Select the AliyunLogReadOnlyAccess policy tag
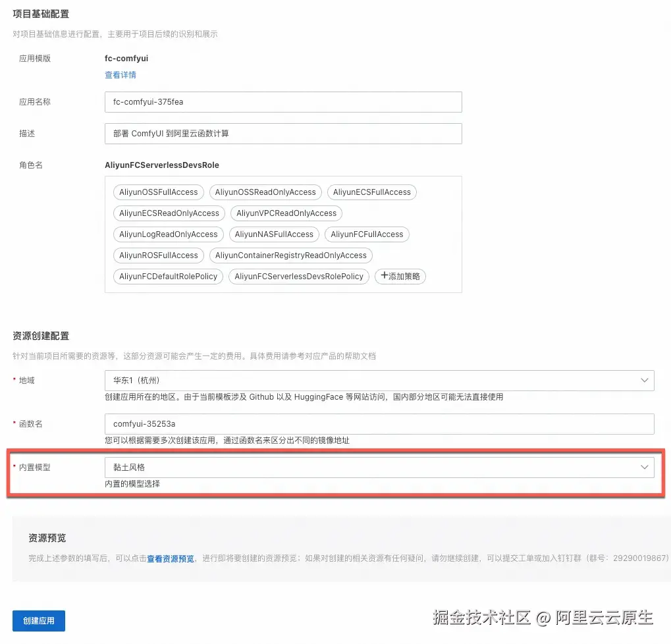Image resolution: width=671 pixels, height=644 pixels. click(x=168, y=234)
